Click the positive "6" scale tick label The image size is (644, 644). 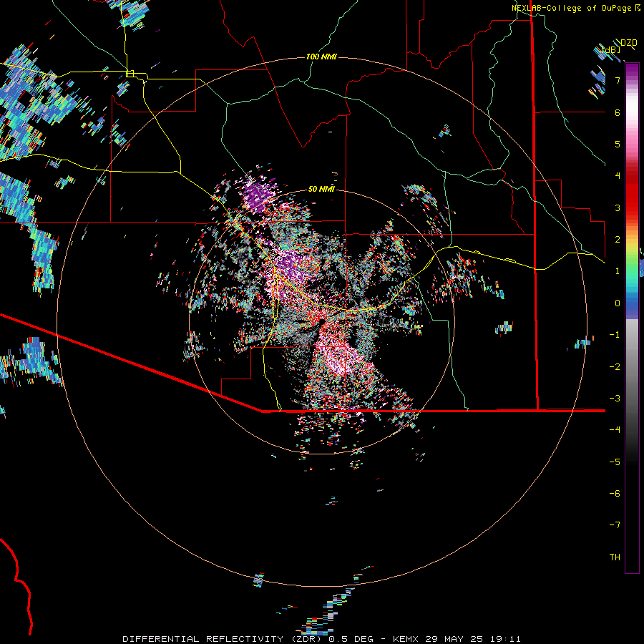(618, 112)
